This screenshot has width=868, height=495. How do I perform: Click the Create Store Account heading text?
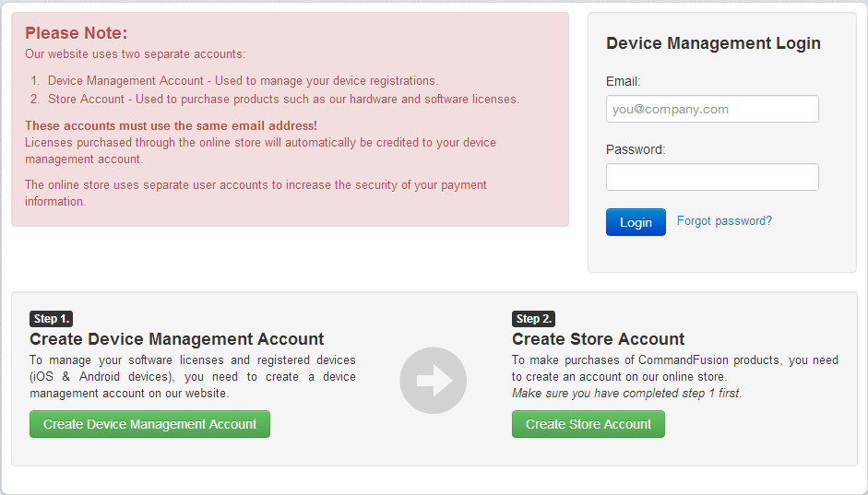tap(598, 339)
